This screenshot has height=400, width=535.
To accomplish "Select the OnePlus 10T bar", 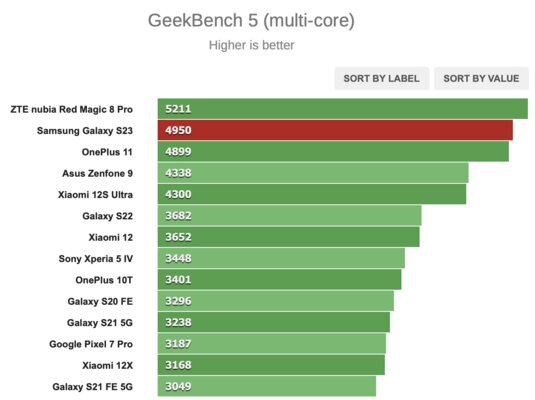I will tap(279, 280).
